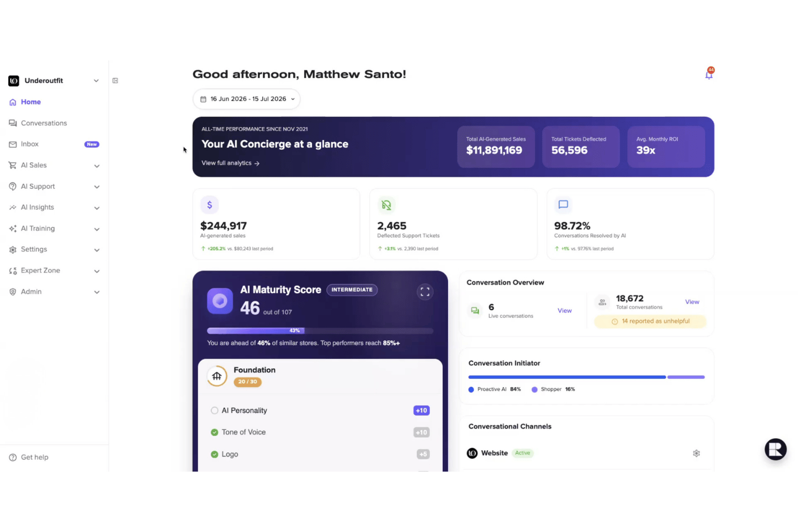This screenshot has height=532, width=798.
Task: Open the date range dropdown
Action: [246, 99]
